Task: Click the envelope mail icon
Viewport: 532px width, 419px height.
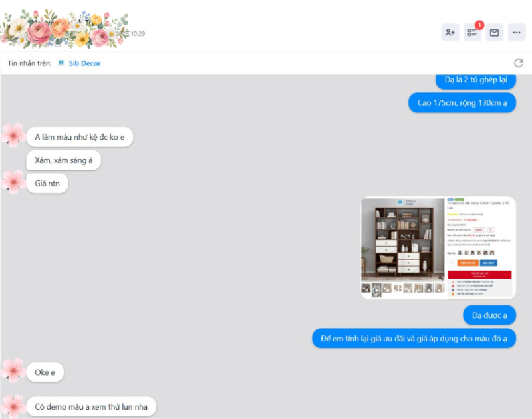Action: pyautogui.click(x=494, y=32)
